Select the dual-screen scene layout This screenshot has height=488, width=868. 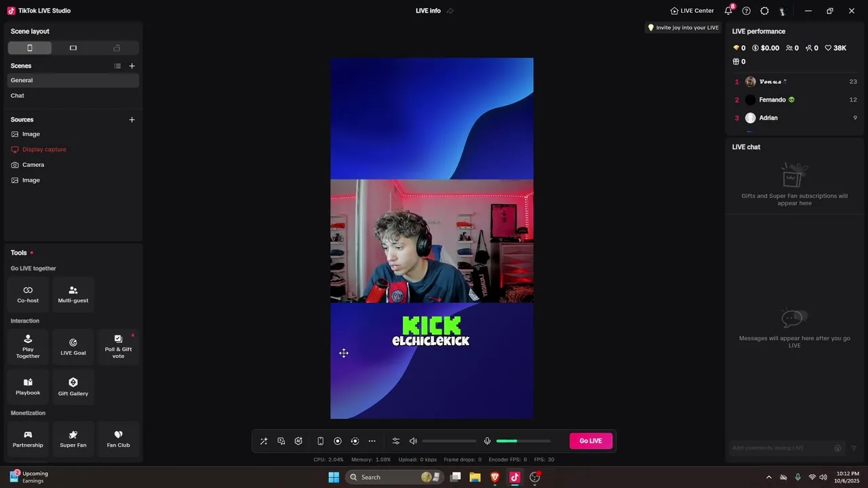(x=117, y=48)
